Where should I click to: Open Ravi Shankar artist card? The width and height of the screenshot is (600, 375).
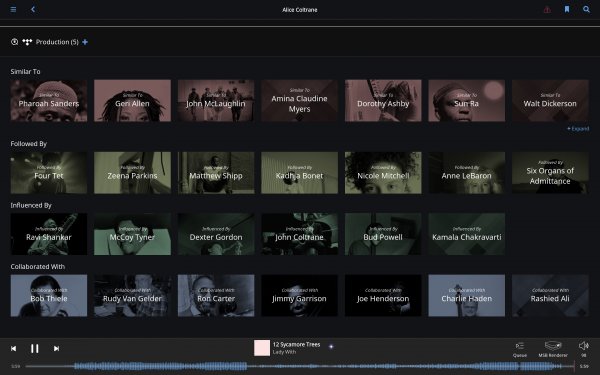(x=49, y=234)
